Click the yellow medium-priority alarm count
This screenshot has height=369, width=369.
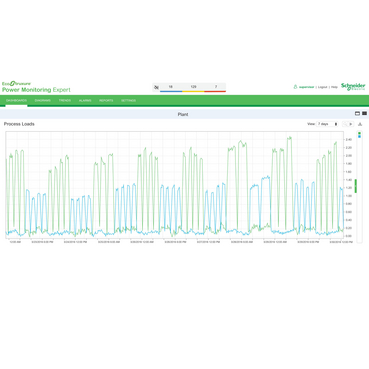point(193,87)
